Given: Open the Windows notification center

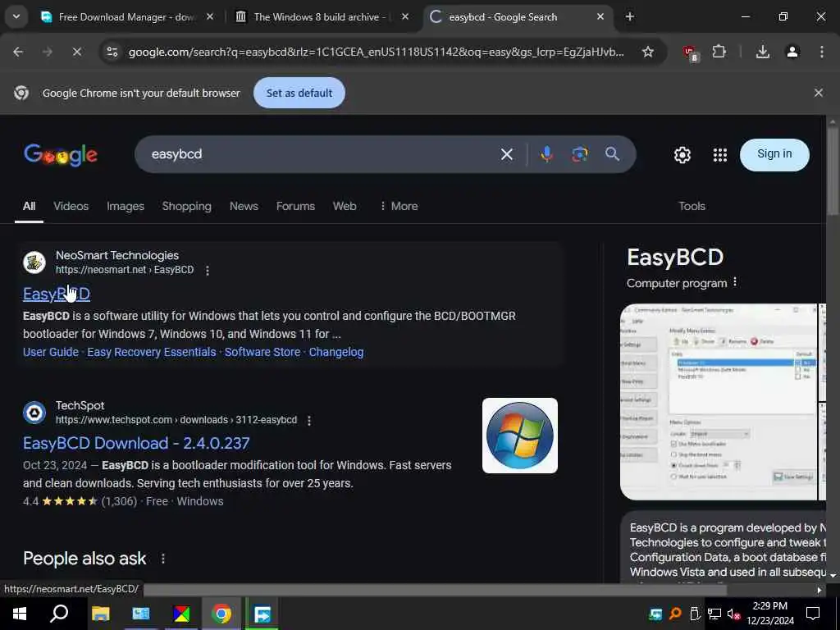Looking at the screenshot, I should point(813,614).
